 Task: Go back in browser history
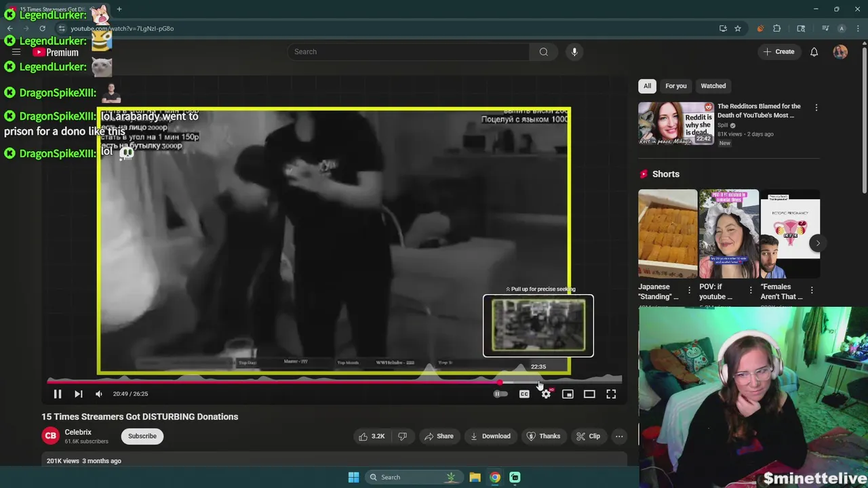point(9,28)
